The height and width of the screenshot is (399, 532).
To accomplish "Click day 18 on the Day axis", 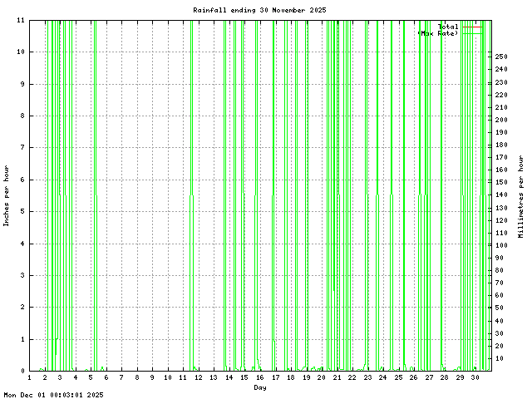I will click(291, 377).
